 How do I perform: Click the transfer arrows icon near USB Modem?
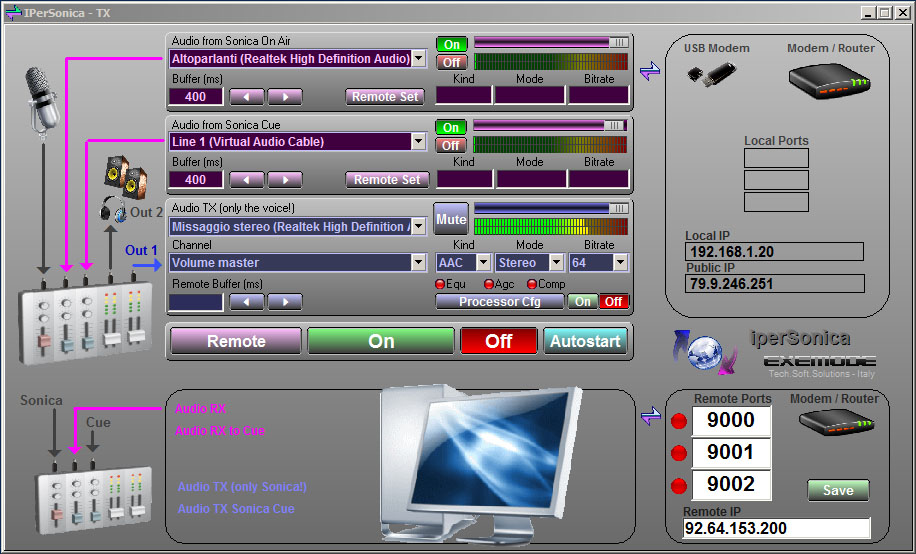click(x=650, y=71)
